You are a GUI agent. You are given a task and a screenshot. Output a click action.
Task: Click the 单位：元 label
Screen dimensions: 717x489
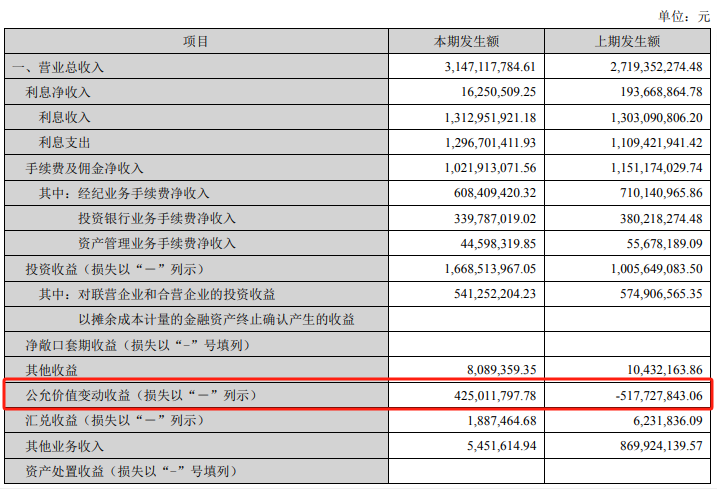(x=684, y=16)
